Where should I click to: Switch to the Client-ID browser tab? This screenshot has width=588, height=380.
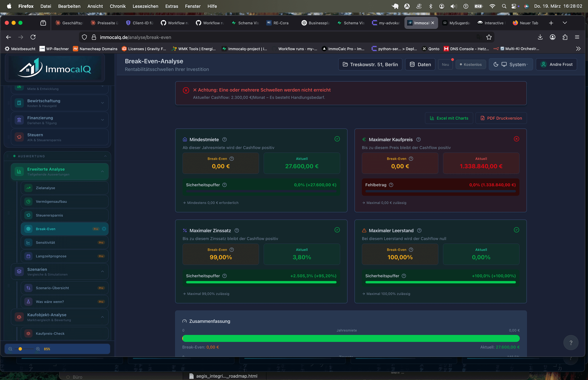(140, 23)
